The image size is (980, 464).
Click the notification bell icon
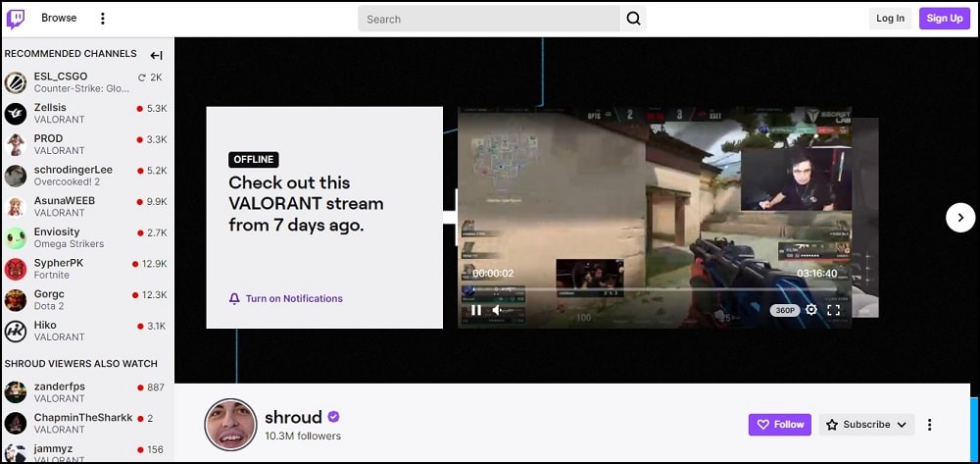(234, 298)
